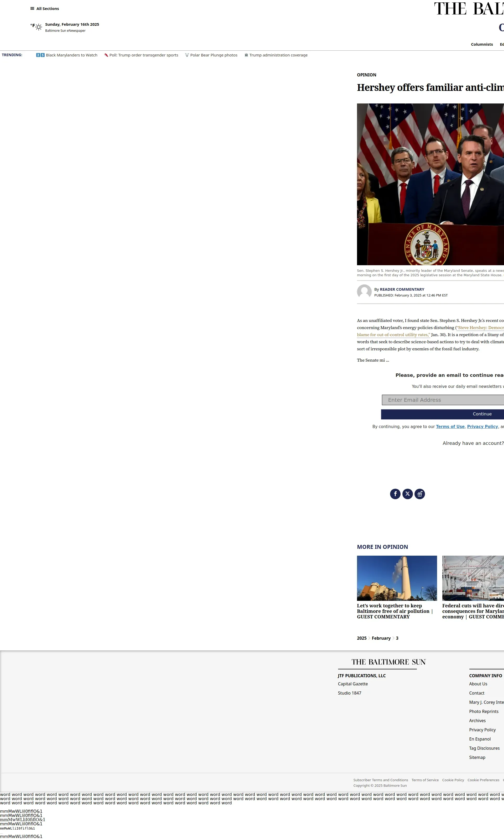The width and height of the screenshot is (504, 839).
Task: Open the air pollution article thumbnail
Action: pos(397,578)
